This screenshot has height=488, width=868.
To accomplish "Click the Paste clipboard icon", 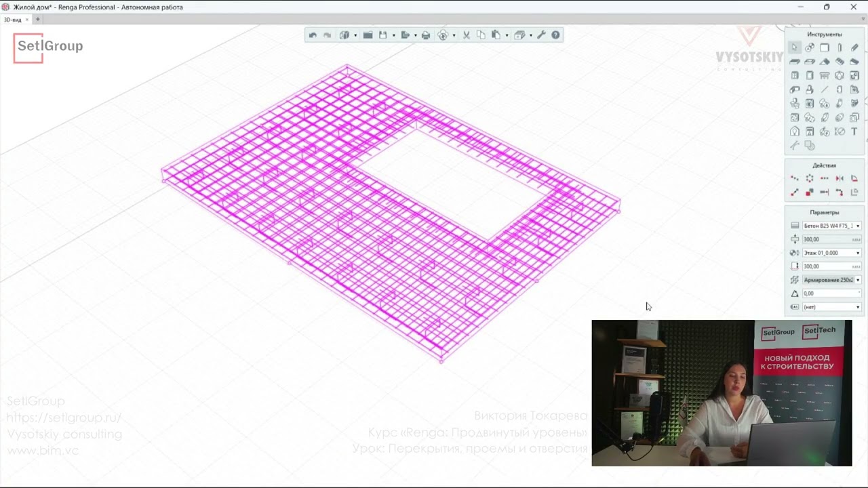I will [x=496, y=35].
